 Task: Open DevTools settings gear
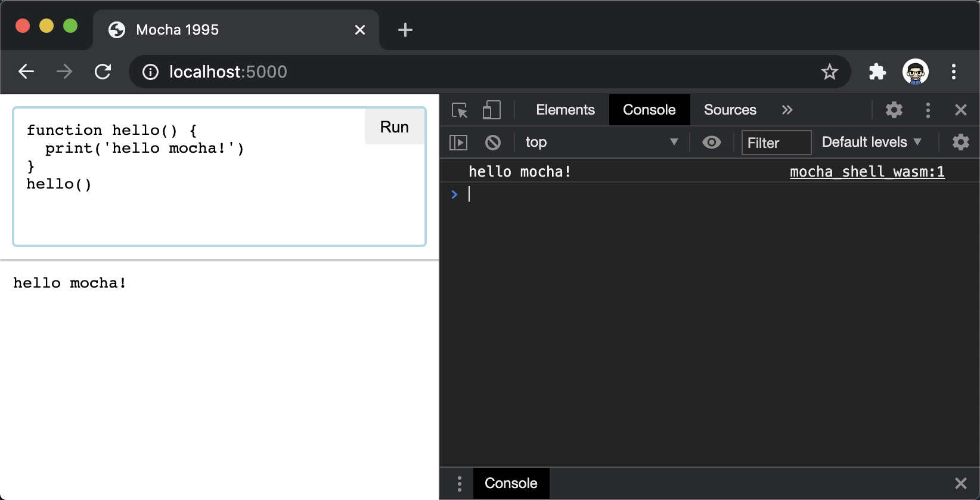click(894, 110)
